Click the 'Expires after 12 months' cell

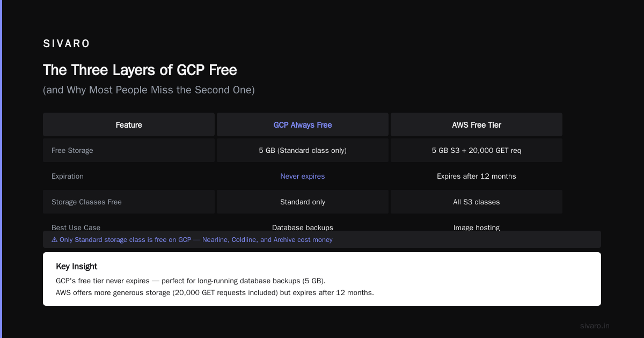pos(477,176)
